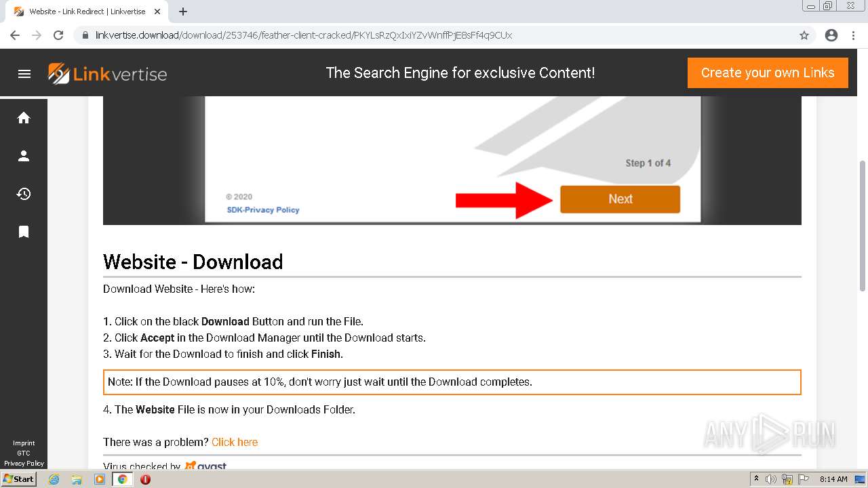Show hidden system tray icons
Screen dimensions: 868x488
757,479
